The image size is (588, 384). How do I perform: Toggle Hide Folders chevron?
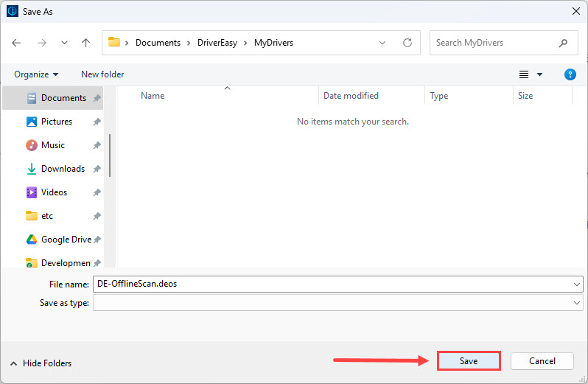click(13, 363)
